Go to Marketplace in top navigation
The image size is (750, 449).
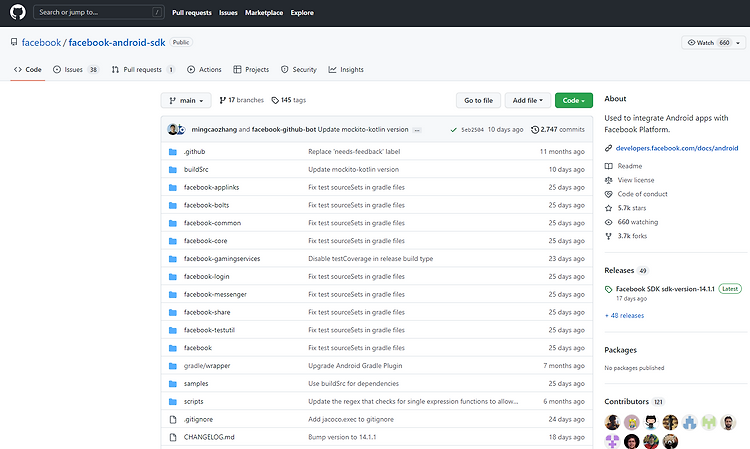[x=264, y=12]
